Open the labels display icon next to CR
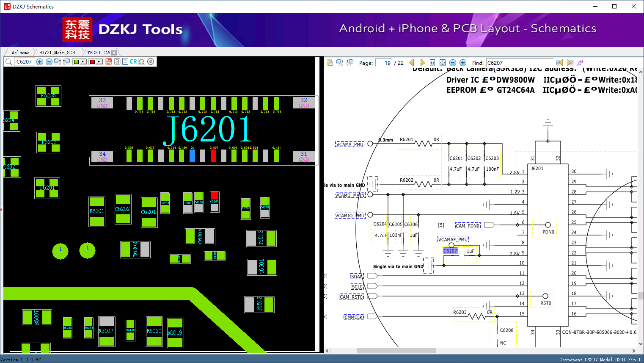The width and height of the screenshot is (644, 363). pyautogui.click(x=125, y=61)
